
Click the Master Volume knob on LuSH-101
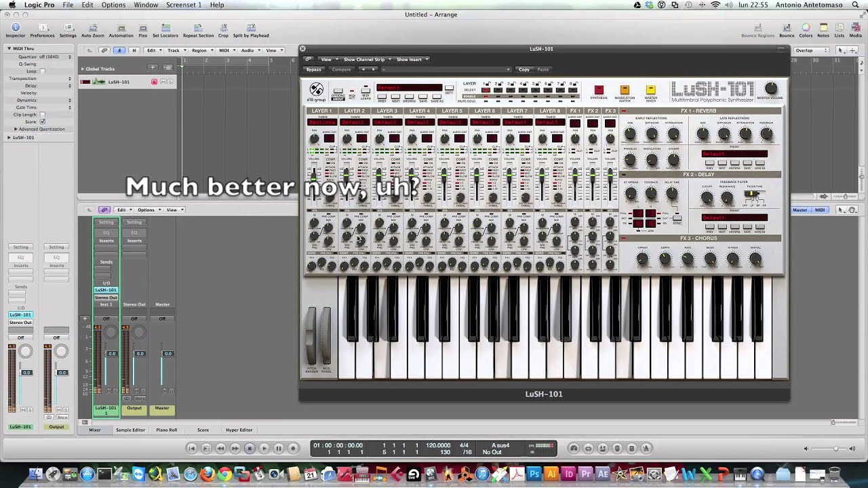(770, 89)
